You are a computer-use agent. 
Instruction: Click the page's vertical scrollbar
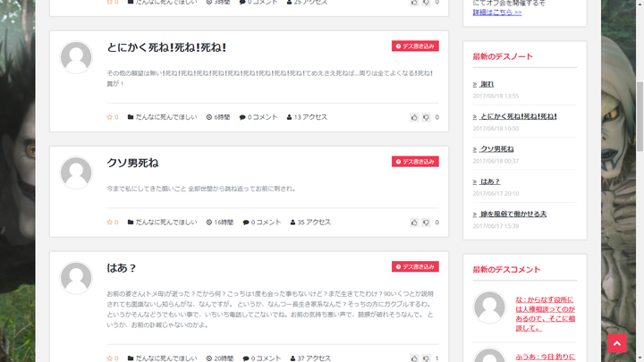pos(639,179)
